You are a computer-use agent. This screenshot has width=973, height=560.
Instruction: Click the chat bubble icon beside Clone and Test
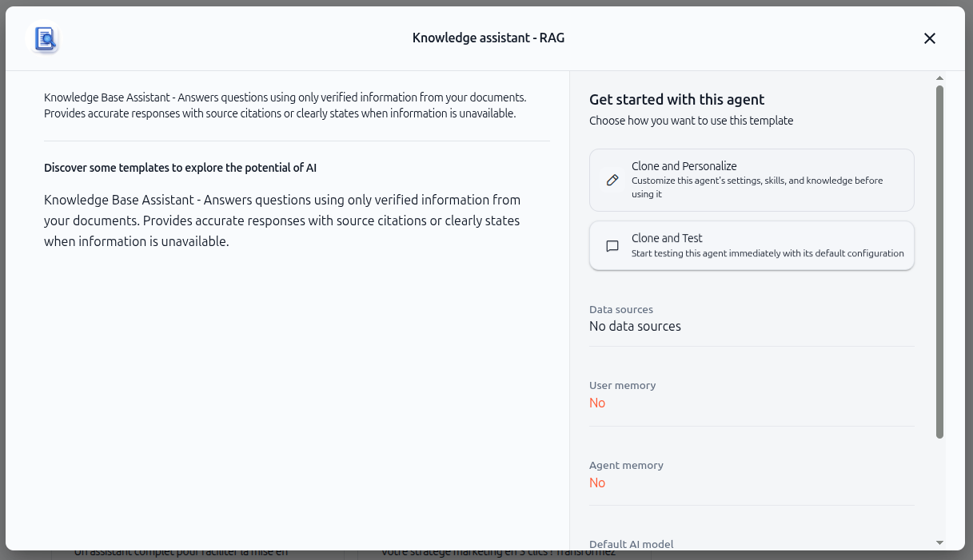pyautogui.click(x=612, y=246)
